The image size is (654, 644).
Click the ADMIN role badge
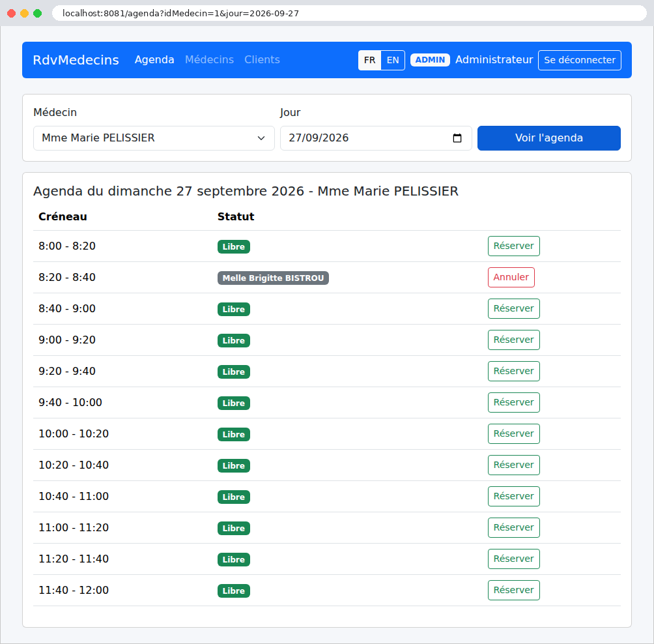pos(430,60)
